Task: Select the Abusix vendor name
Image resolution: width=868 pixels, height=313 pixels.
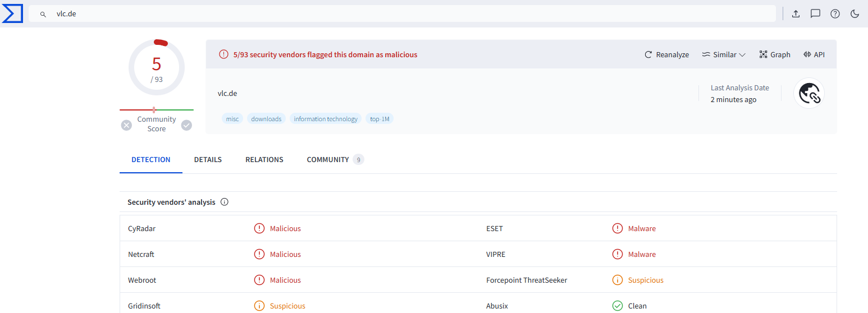Action: pyautogui.click(x=497, y=306)
